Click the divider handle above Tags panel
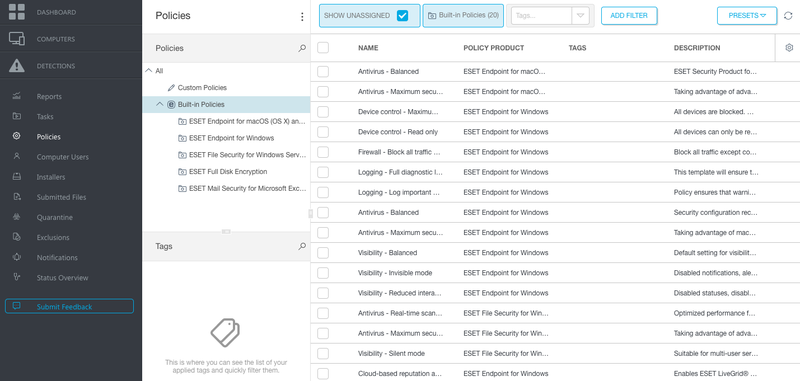The height and width of the screenshot is (381, 800). click(226, 232)
